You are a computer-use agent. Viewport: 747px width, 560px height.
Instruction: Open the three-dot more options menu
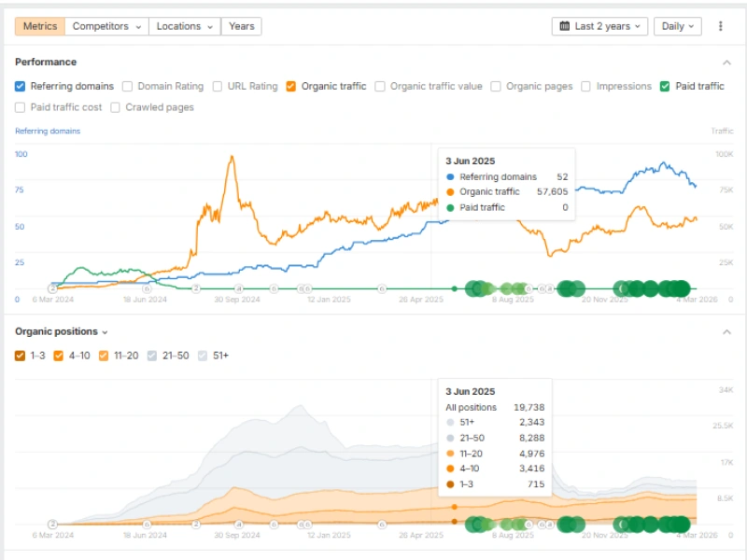click(720, 26)
